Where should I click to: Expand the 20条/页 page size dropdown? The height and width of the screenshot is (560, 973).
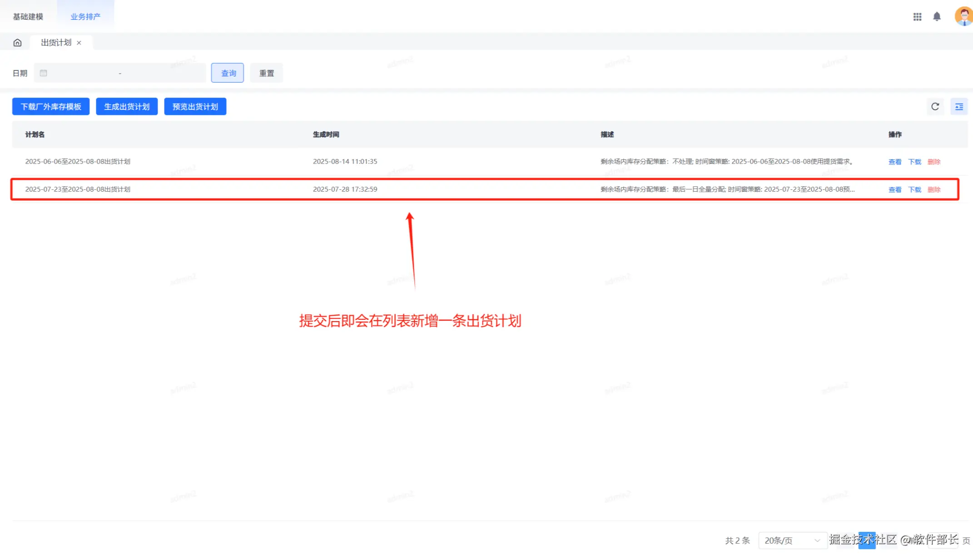(x=792, y=540)
